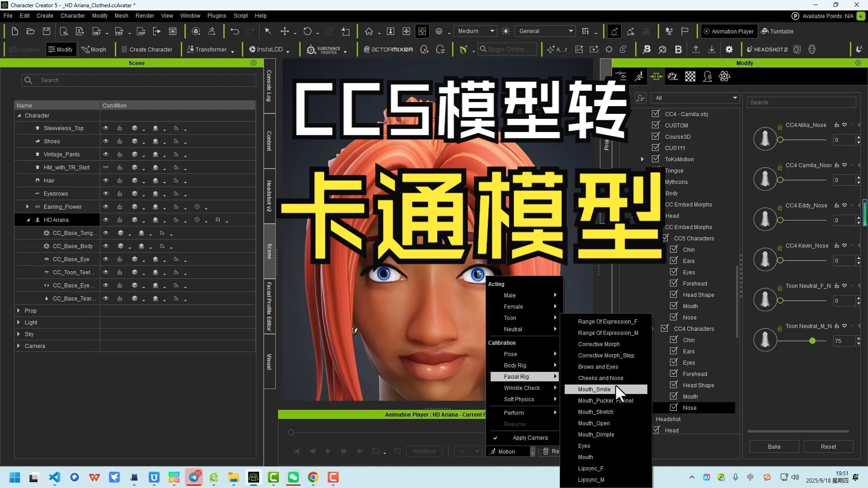Image resolution: width=868 pixels, height=488 pixels.
Task: Choose Brows and Eyes calibration
Action: 598,367
